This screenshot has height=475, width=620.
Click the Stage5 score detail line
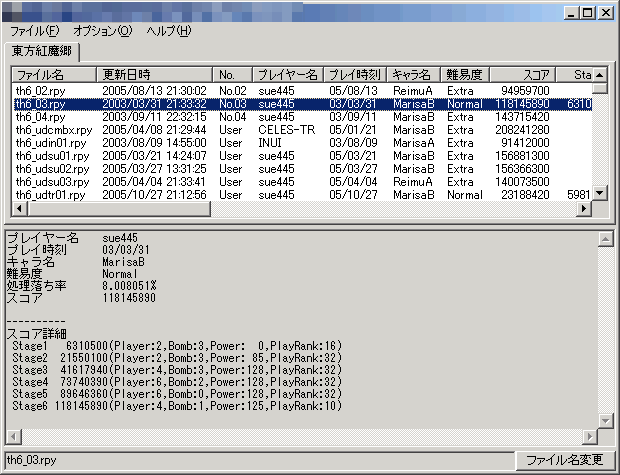pos(177,394)
